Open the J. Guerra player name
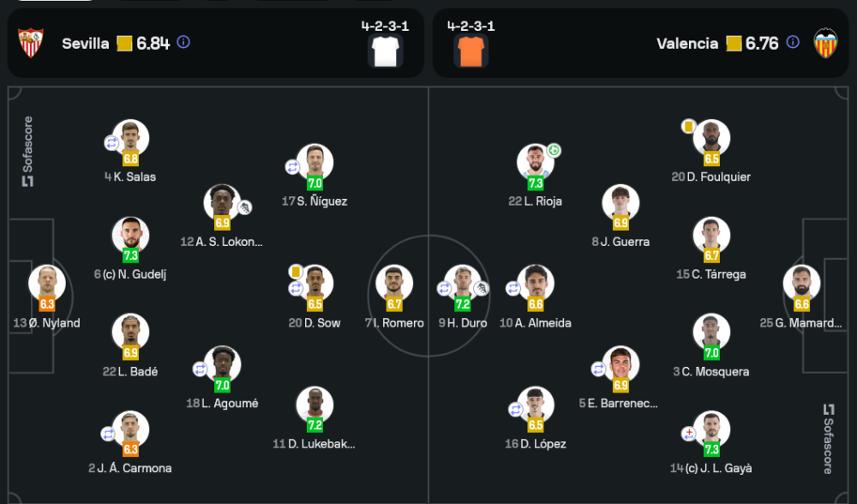Viewport: 857px width, 504px height. 620,242
